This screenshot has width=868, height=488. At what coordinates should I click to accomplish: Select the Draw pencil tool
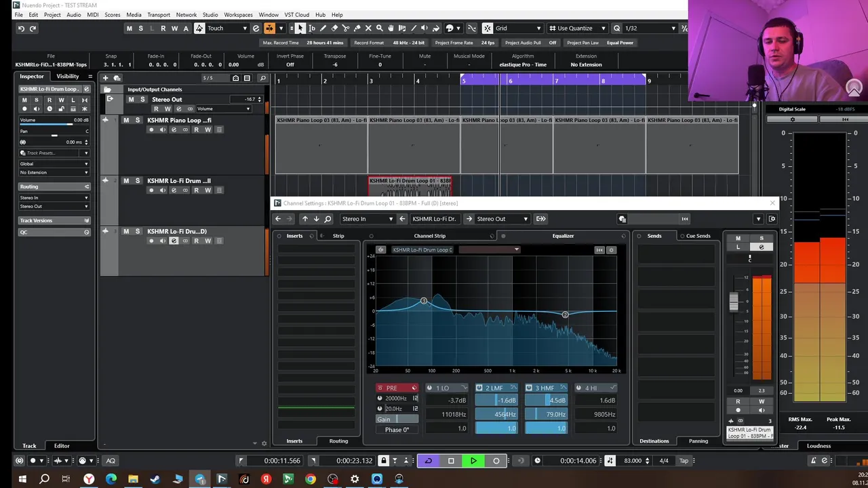(x=323, y=28)
